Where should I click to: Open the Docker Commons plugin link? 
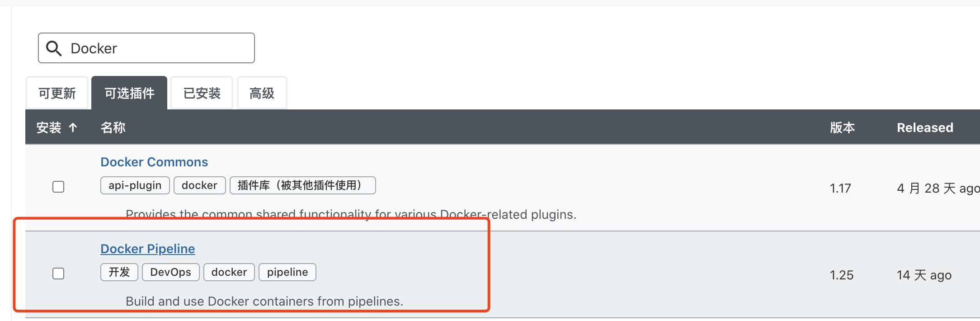[x=154, y=162]
